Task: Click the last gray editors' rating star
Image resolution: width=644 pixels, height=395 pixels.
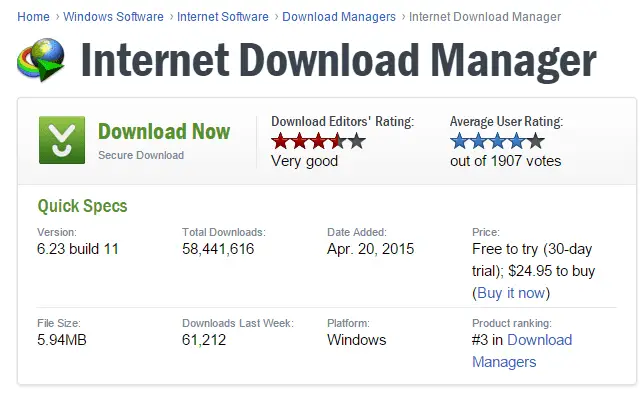Action: pos(356,141)
